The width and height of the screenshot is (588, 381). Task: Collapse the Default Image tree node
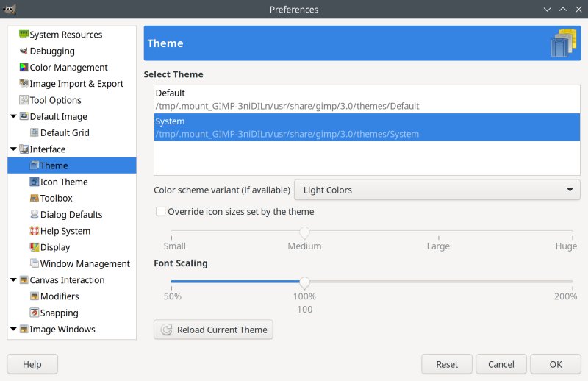[x=13, y=116]
